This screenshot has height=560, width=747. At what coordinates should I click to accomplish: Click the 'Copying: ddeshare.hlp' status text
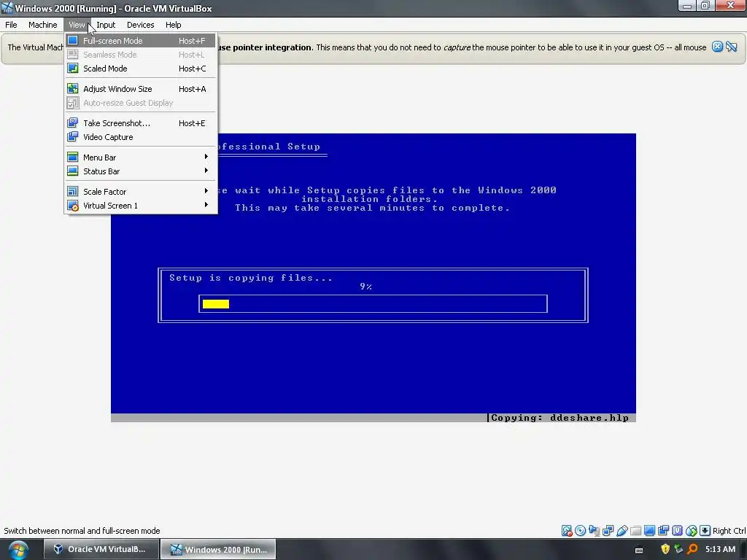(x=560, y=418)
